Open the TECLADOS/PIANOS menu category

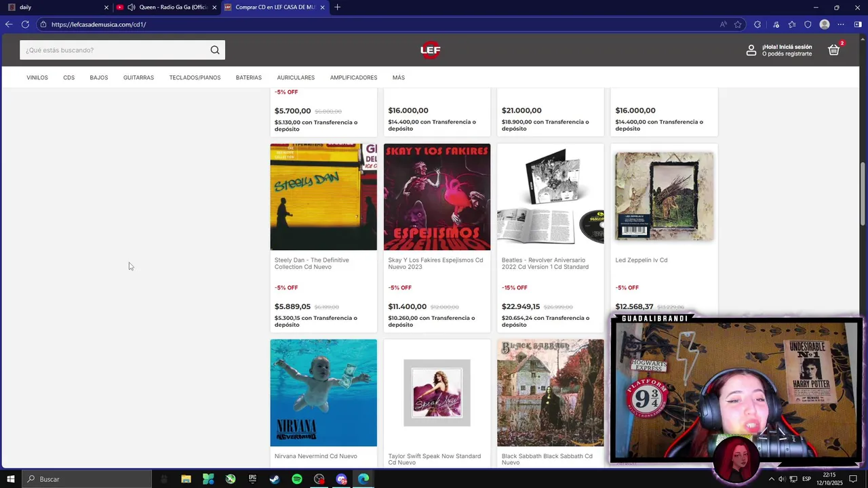[195, 78]
